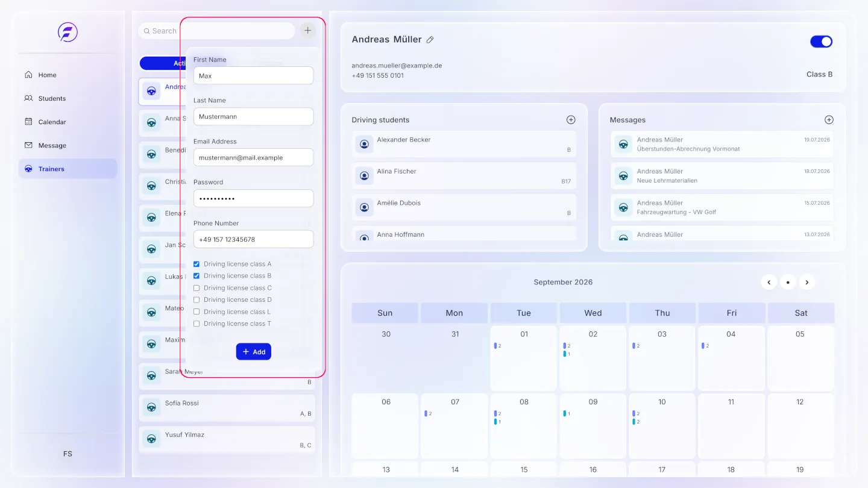The width and height of the screenshot is (868, 488).
Task: Uncheck Driving license class A
Action: coord(197,264)
